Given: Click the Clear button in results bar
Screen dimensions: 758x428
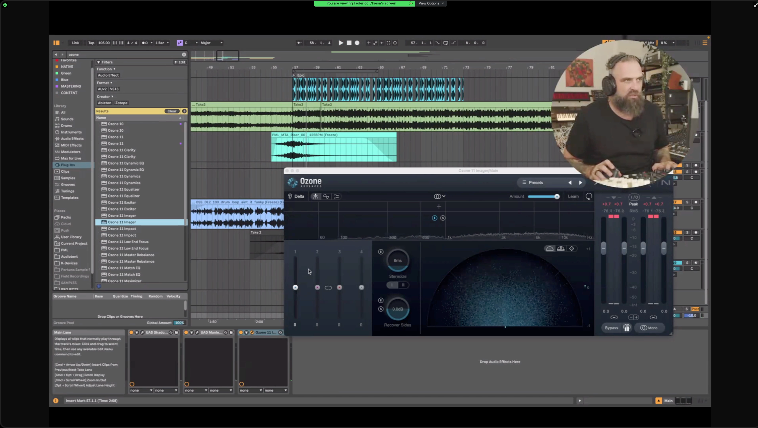Looking at the screenshot, I should (x=172, y=111).
